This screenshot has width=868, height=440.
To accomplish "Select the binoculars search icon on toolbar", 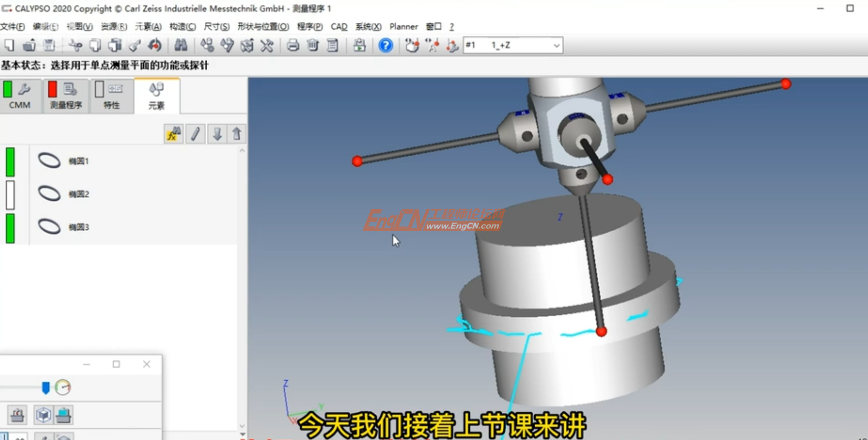I will pos(181,45).
